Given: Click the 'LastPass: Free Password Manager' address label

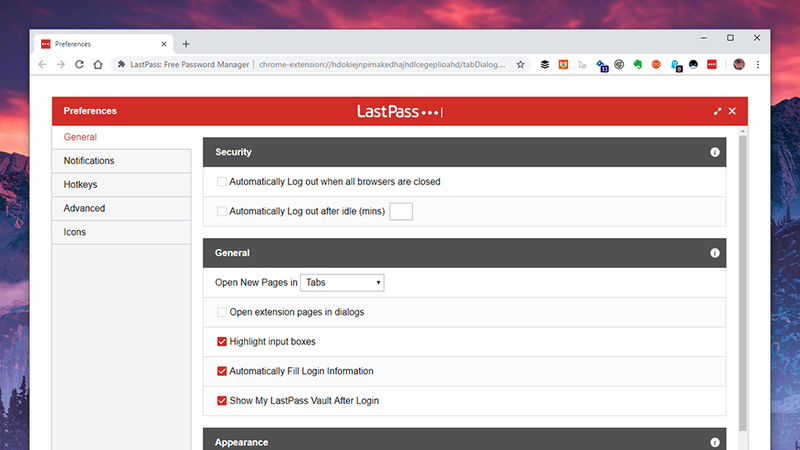Looking at the screenshot, I should point(189,65).
